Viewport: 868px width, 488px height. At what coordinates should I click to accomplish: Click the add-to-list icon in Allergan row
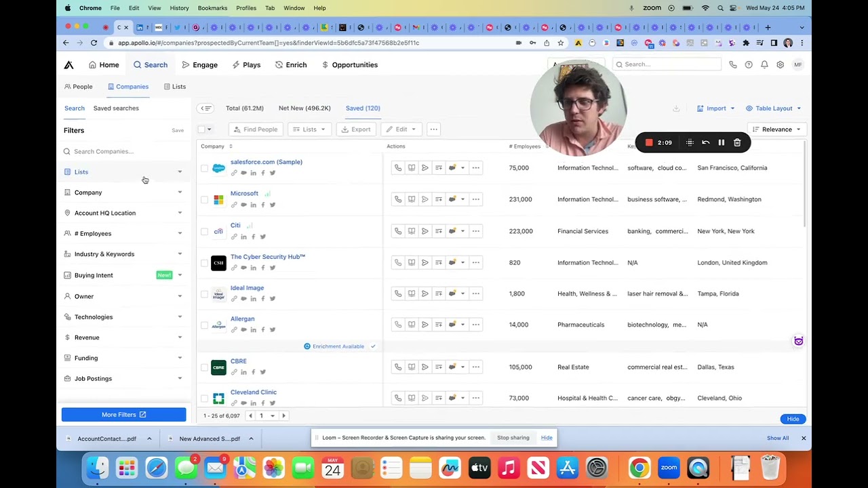[439, 325]
